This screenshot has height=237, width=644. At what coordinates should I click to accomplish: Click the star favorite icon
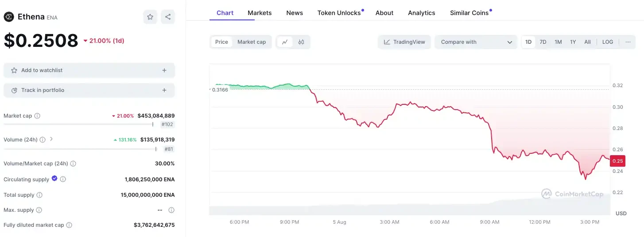coord(150,17)
